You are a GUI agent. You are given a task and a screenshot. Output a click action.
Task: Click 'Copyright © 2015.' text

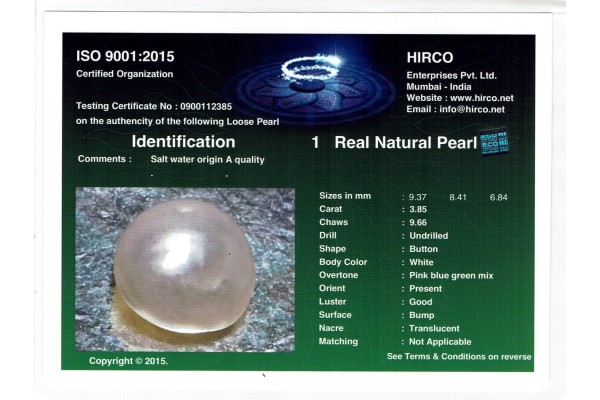(128, 361)
